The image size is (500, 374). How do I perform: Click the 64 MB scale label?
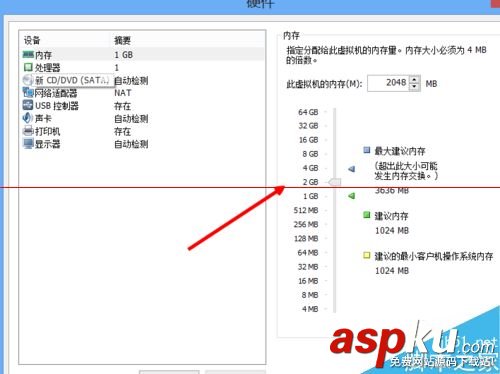click(308, 253)
